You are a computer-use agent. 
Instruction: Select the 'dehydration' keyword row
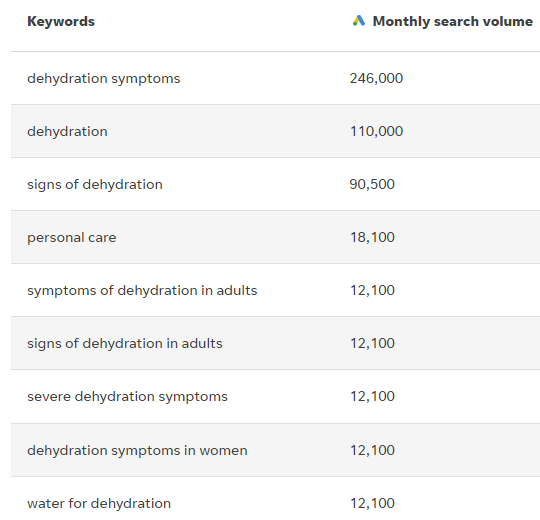coord(275,131)
